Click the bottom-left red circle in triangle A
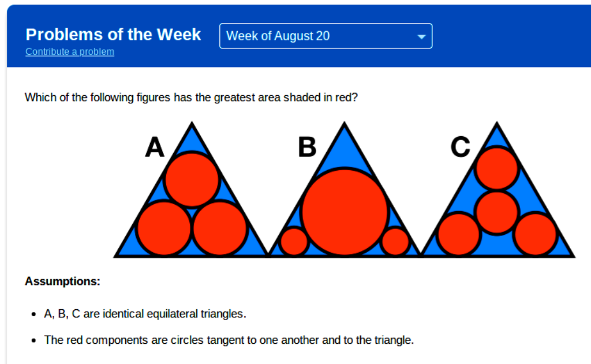Screen dimensions: 591x364 [x=164, y=228]
